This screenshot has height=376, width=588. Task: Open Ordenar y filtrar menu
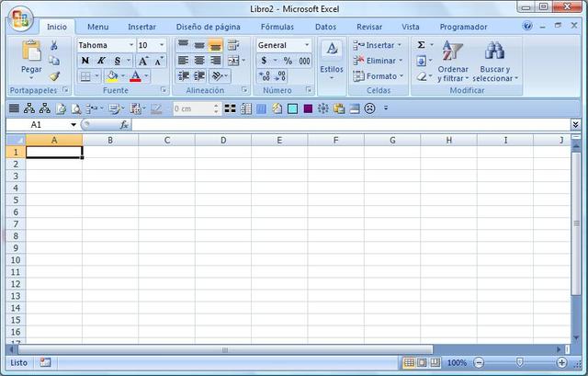tap(453, 61)
